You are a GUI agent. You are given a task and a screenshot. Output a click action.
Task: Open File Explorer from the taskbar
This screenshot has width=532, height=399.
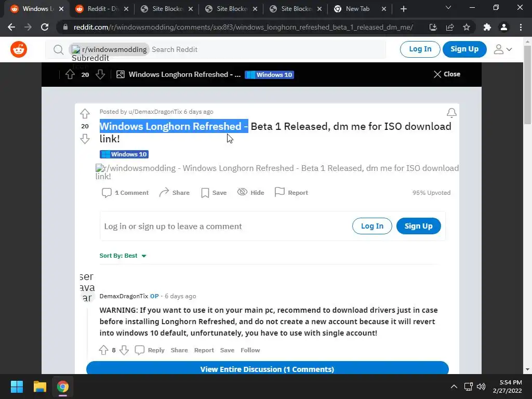coord(39,387)
